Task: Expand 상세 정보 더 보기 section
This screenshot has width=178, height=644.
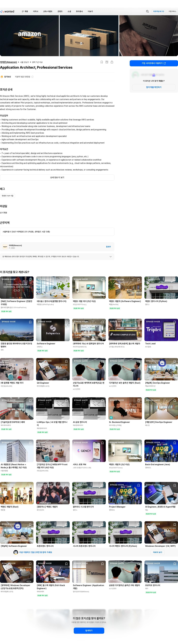Action: click(57, 178)
